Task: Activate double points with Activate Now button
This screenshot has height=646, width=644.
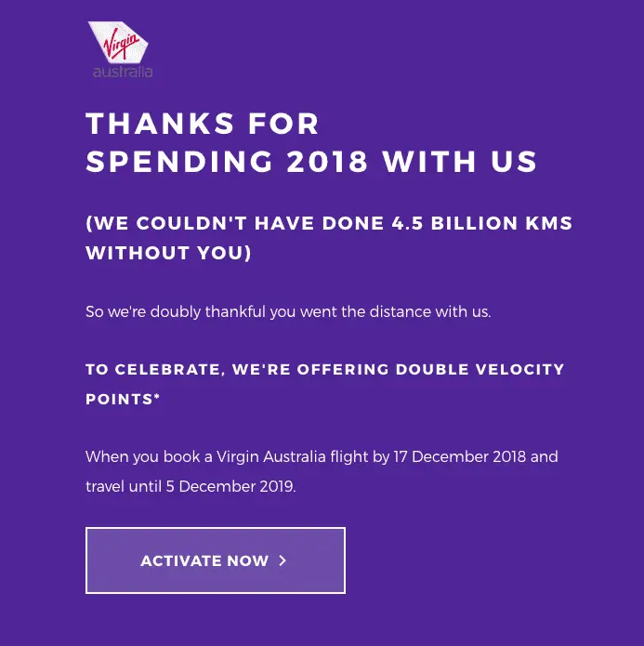Action: pos(216,560)
